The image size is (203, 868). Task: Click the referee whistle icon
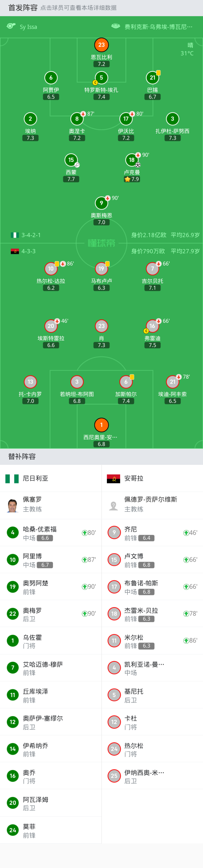[11, 26]
